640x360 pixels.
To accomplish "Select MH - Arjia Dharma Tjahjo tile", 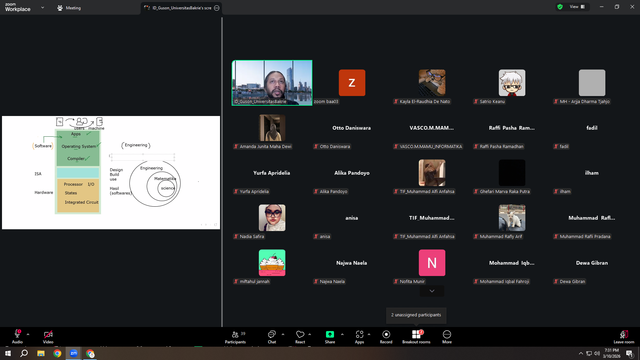I will 592,83.
